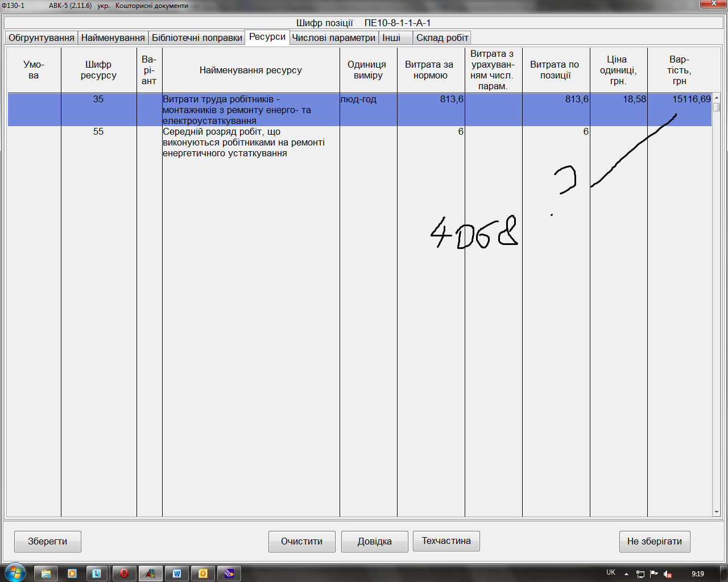The height and width of the screenshot is (582, 728).
Task: Open the Action Center flag icon
Action: (654, 574)
